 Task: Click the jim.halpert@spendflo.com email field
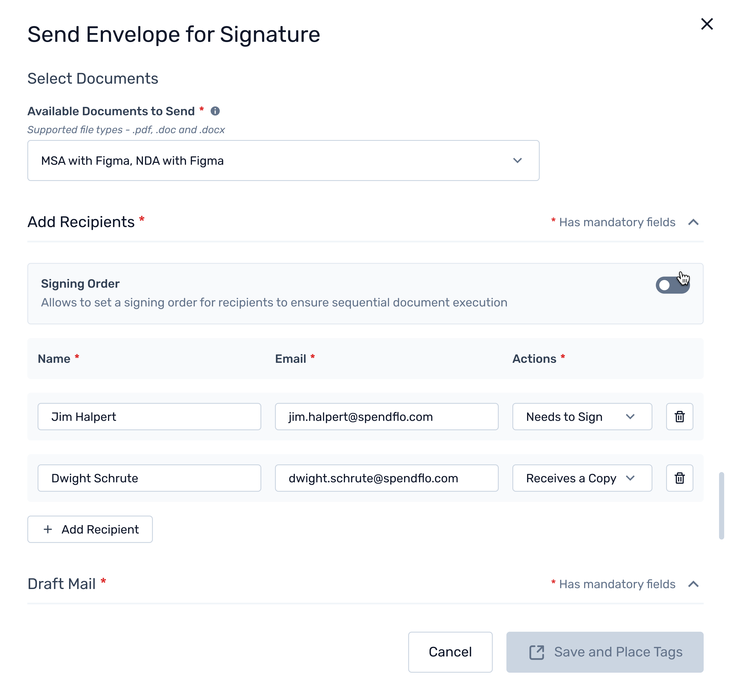[386, 417]
